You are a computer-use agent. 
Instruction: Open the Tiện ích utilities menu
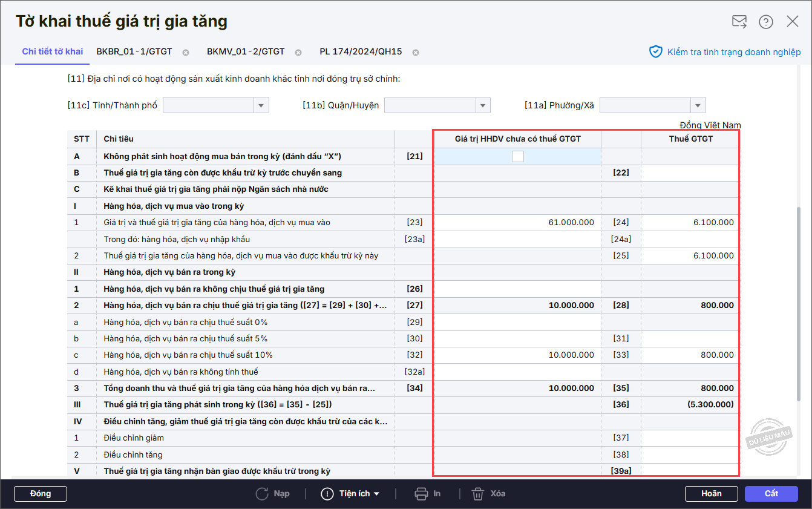(351, 494)
